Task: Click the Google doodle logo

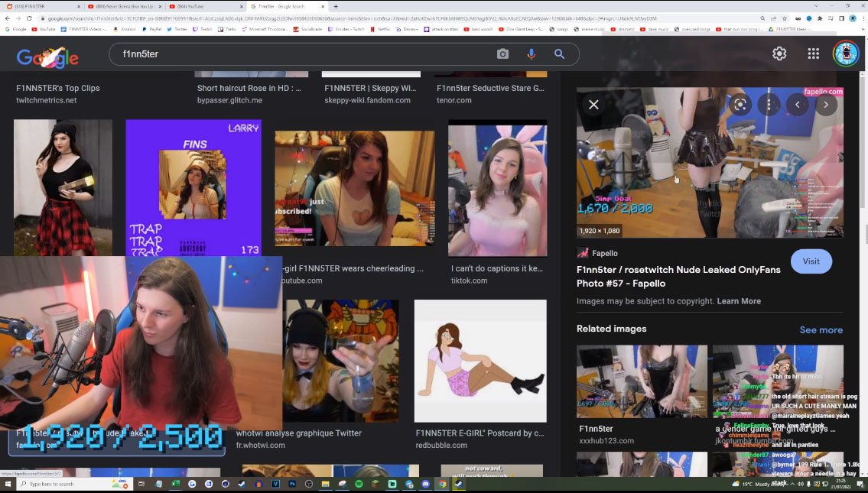Action: point(47,57)
